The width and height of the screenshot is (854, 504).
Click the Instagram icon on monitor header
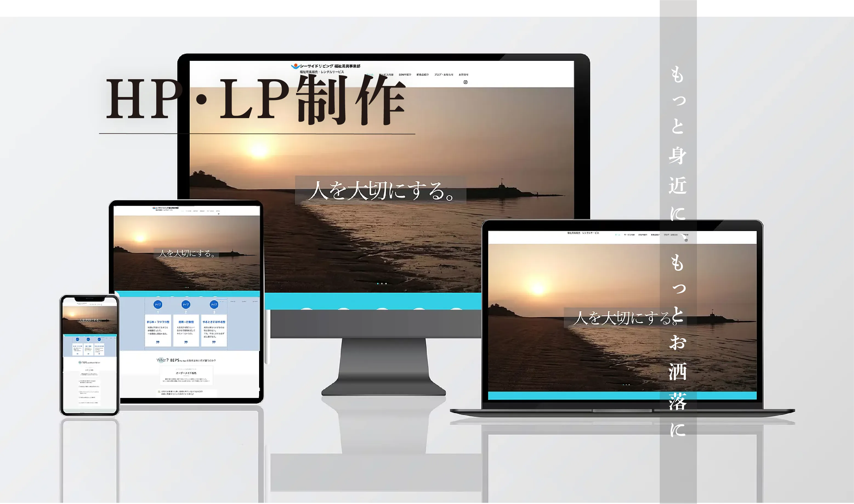466,82
